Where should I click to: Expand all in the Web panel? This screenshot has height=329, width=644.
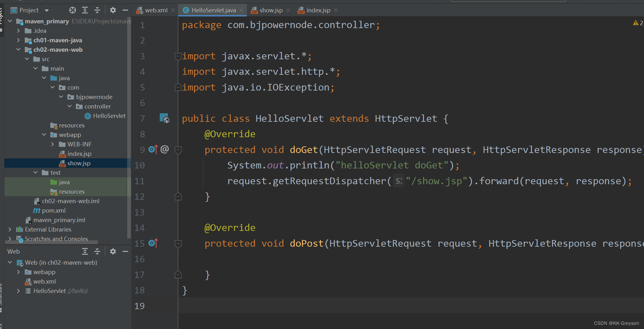(x=85, y=251)
